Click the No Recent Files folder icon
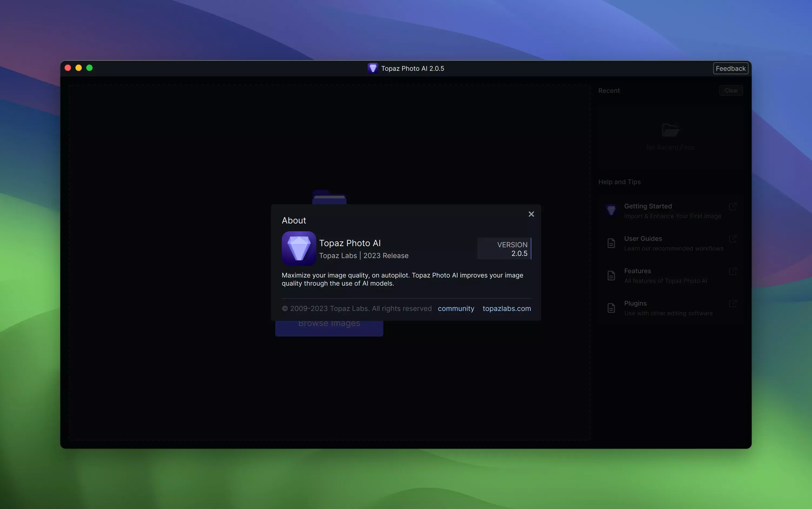This screenshot has height=509, width=812. 670,130
